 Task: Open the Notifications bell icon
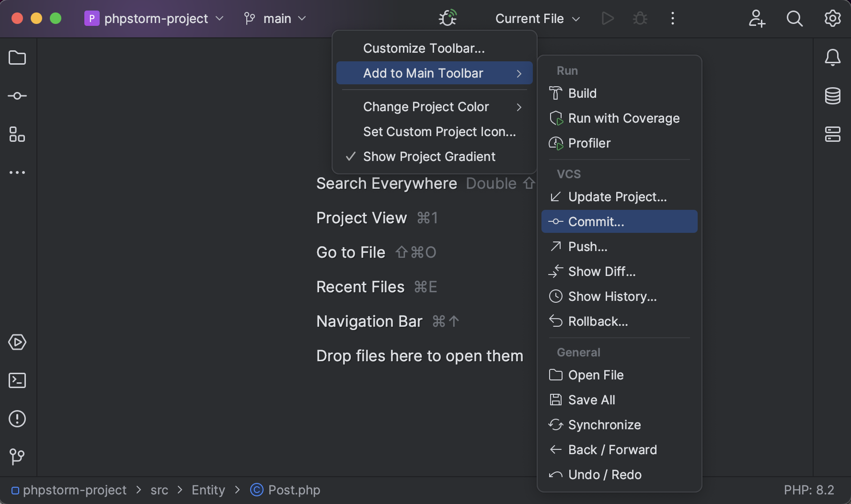[x=833, y=57]
